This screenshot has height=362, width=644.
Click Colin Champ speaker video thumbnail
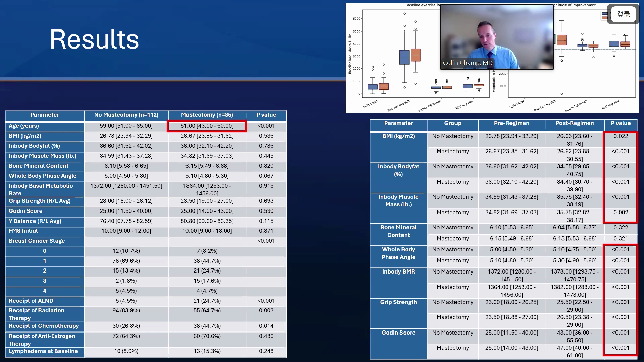(x=496, y=37)
